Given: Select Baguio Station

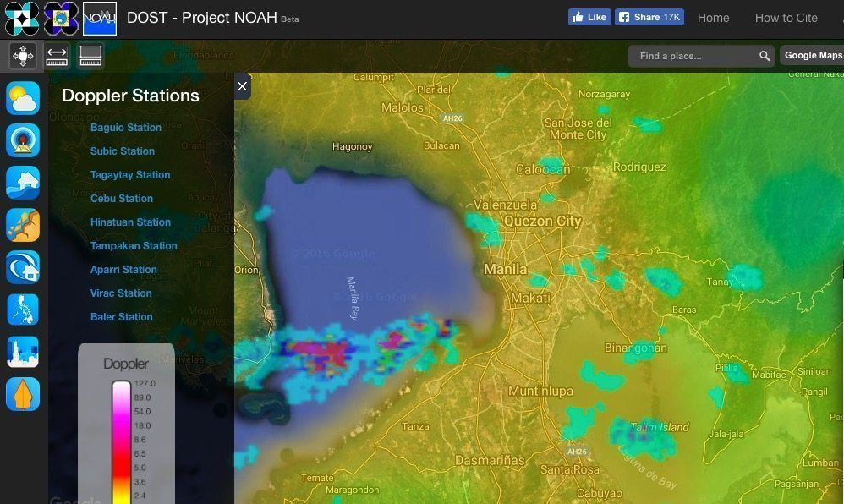Looking at the screenshot, I should (x=126, y=128).
